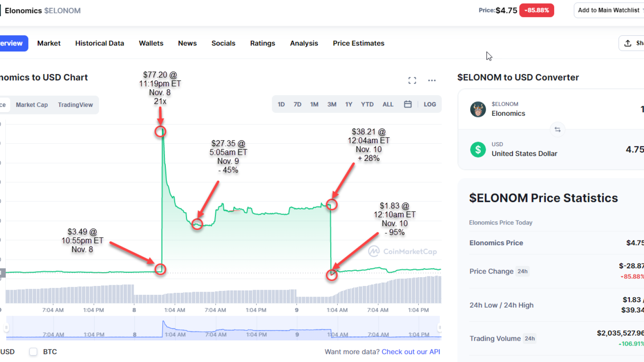Toggle LOG scale on chart
644x362 pixels.
(x=430, y=104)
